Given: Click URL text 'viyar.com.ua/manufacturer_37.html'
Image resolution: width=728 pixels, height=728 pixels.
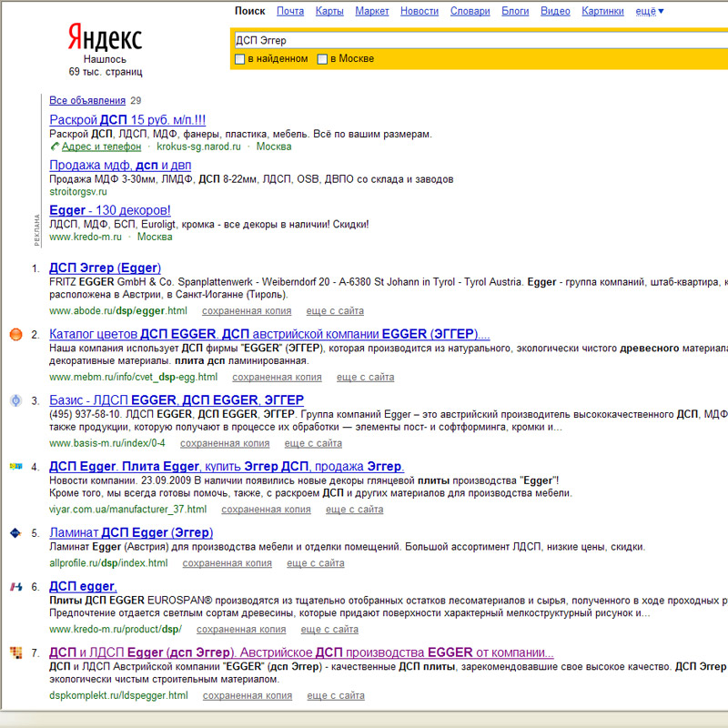Looking at the screenshot, I should (x=127, y=510).
